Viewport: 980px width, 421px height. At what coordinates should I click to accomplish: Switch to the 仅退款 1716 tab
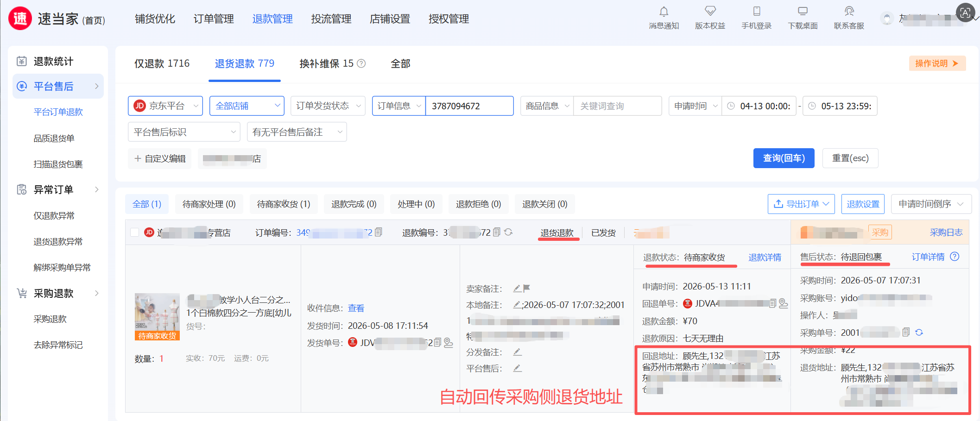[162, 63]
